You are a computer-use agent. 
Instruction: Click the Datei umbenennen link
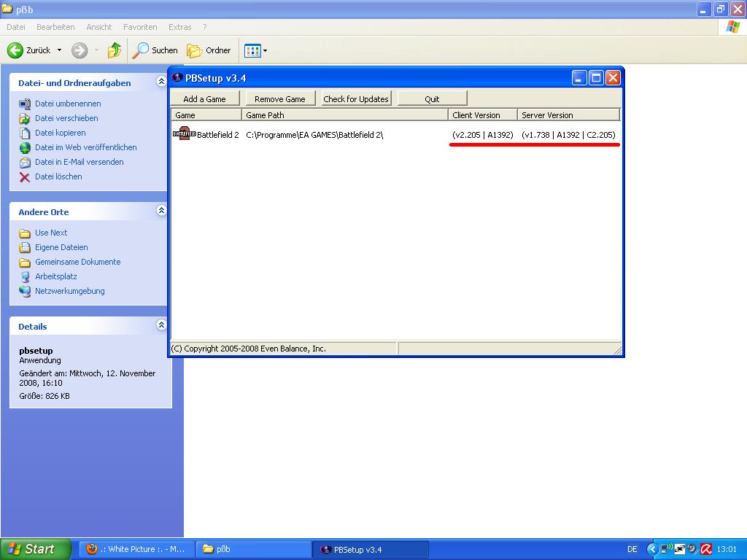click(x=68, y=104)
